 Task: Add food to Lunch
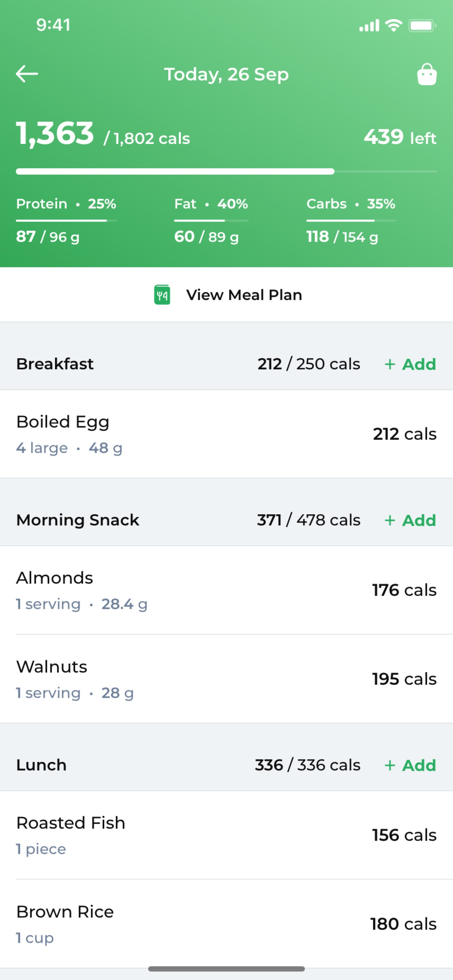tap(410, 765)
